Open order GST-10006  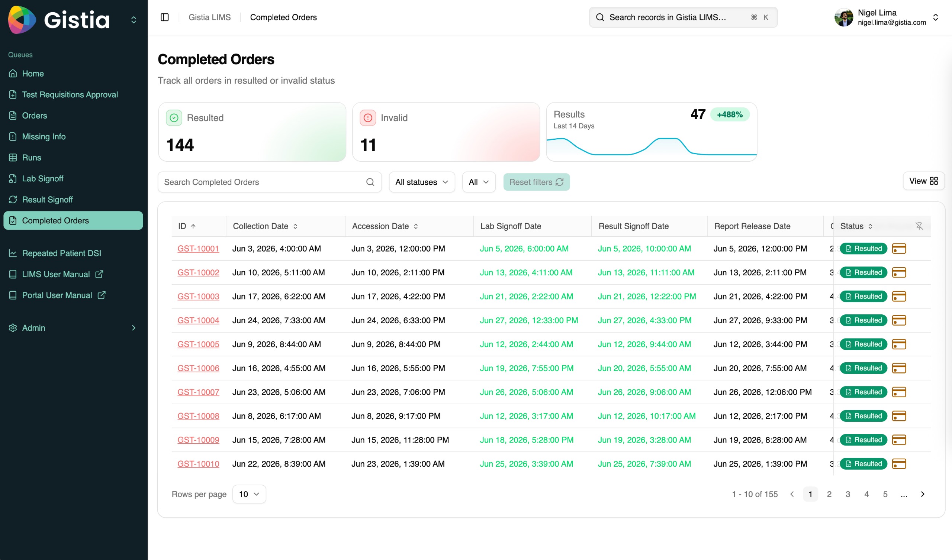[x=198, y=368]
